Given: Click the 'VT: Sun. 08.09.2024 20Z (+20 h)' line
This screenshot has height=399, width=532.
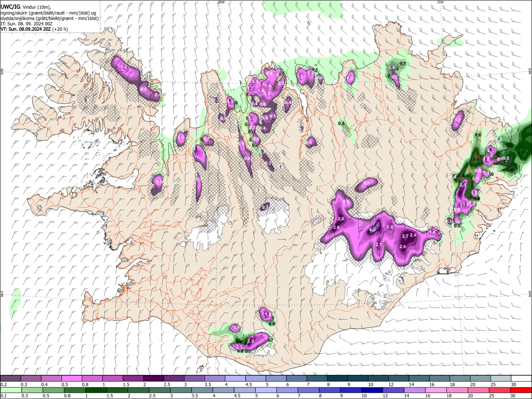Looking at the screenshot, I should point(34,29).
